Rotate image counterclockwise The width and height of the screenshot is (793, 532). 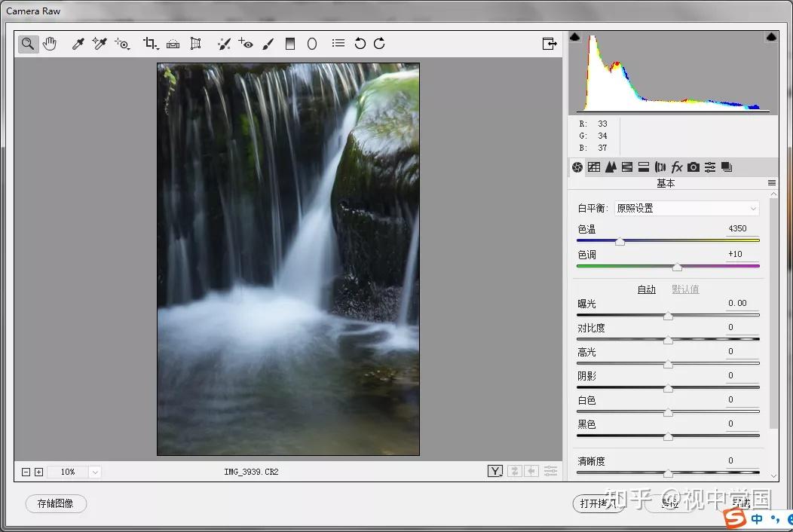pos(360,44)
